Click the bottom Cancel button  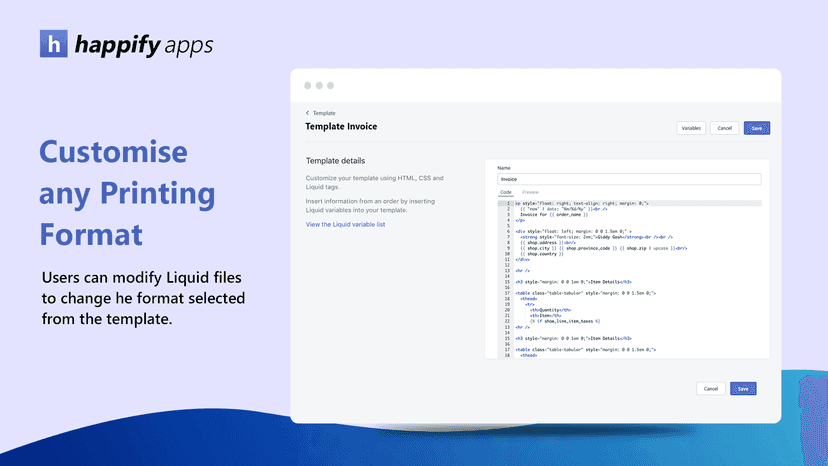[711, 389]
